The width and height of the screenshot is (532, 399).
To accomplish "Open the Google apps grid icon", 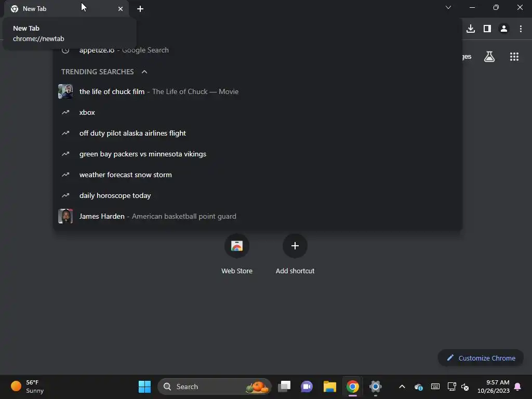I will 514,57.
